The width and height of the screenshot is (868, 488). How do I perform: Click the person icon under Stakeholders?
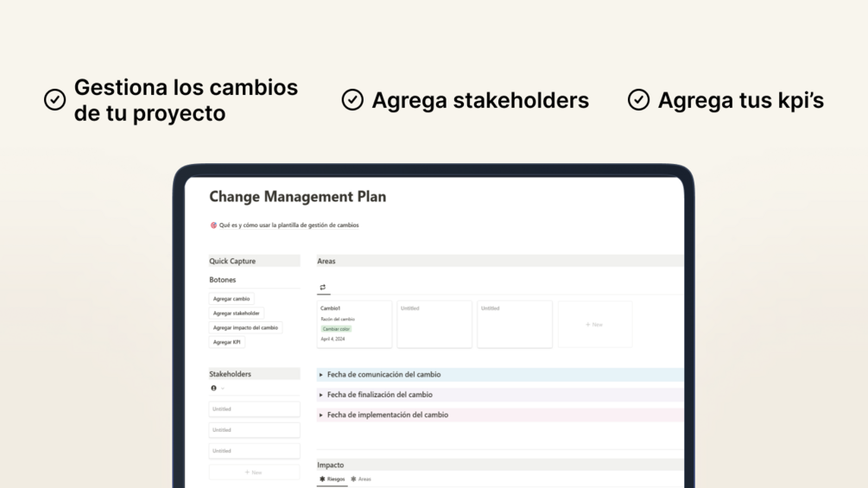(213, 388)
